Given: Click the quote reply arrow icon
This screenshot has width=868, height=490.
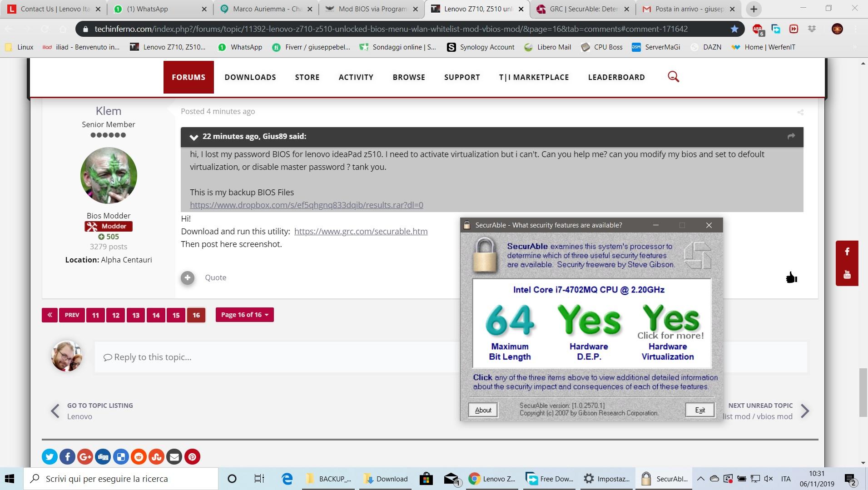Looking at the screenshot, I should coord(791,136).
